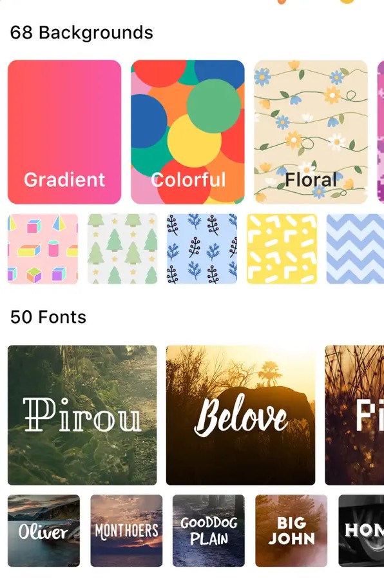Viewport: 384px width, 588px height.
Task: Choose the Floral background category
Action: pos(311,132)
